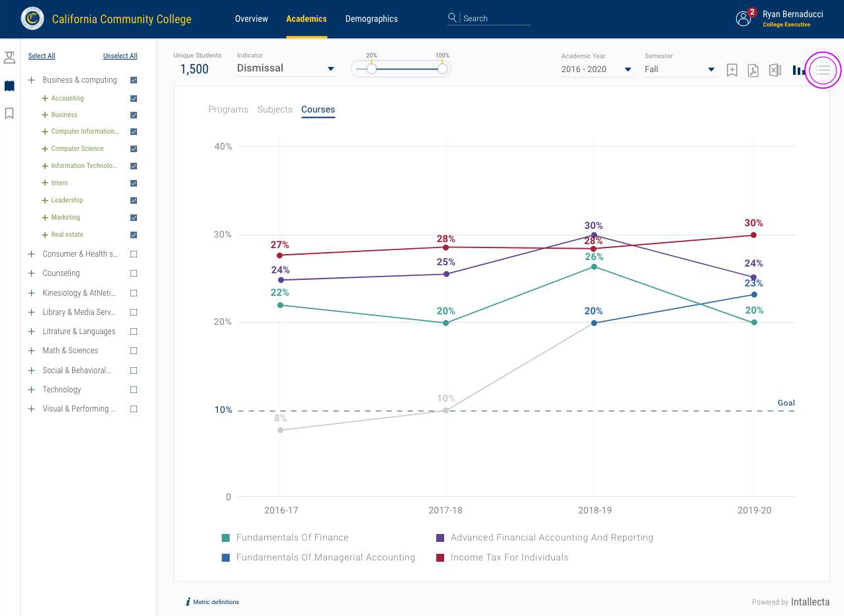Viewport: 844px width, 616px height.
Task: Open the Academic Year 2016 - 2020 dropdown
Action: tap(596, 69)
